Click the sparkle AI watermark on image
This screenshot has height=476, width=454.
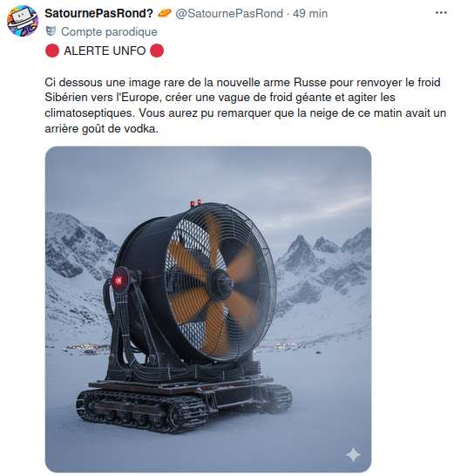354,455
